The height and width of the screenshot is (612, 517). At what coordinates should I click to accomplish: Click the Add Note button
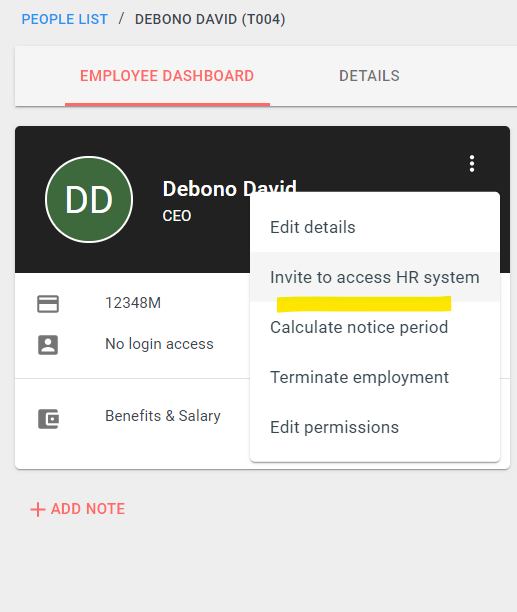coord(78,509)
